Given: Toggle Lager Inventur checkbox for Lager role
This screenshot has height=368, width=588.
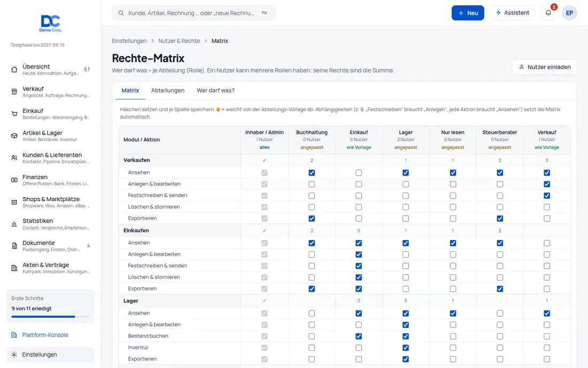Looking at the screenshot, I should point(405,348).
